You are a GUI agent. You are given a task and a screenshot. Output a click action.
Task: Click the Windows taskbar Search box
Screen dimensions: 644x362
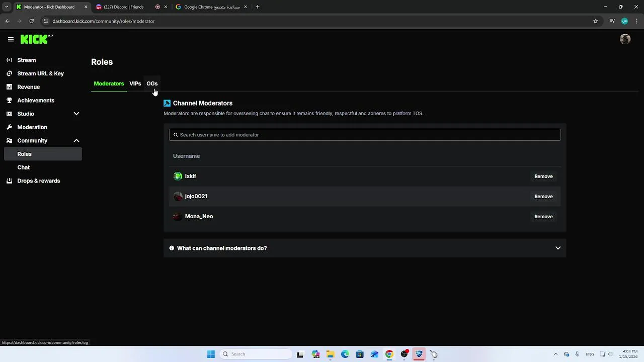click(x=256, y=354)
